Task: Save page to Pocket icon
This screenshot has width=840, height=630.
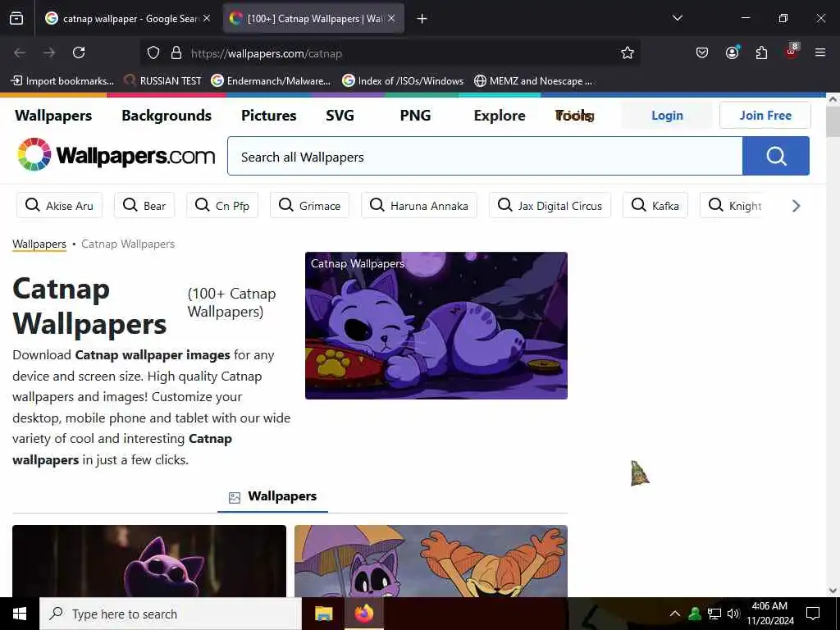Action: [702, 52]
